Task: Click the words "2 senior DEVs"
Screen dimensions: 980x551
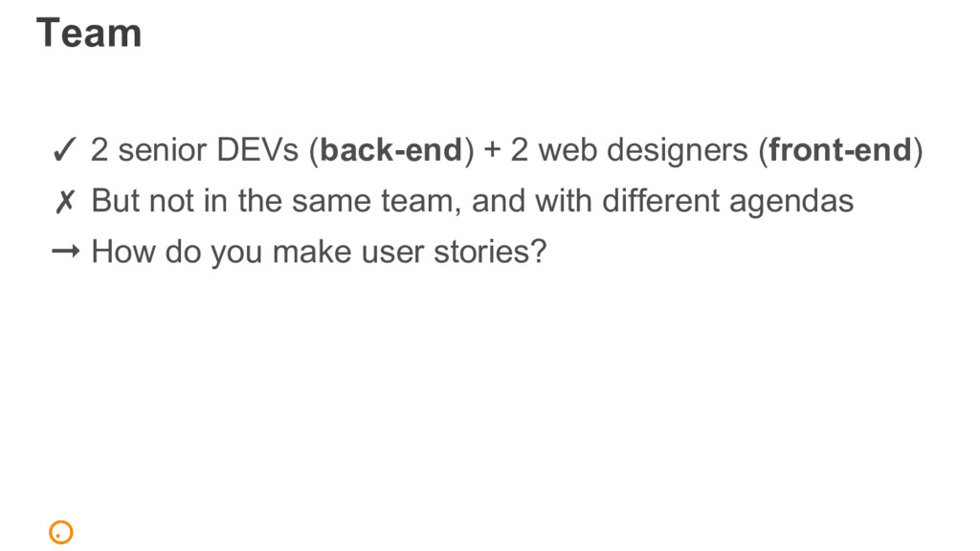Action: click(x=194, y=150)
